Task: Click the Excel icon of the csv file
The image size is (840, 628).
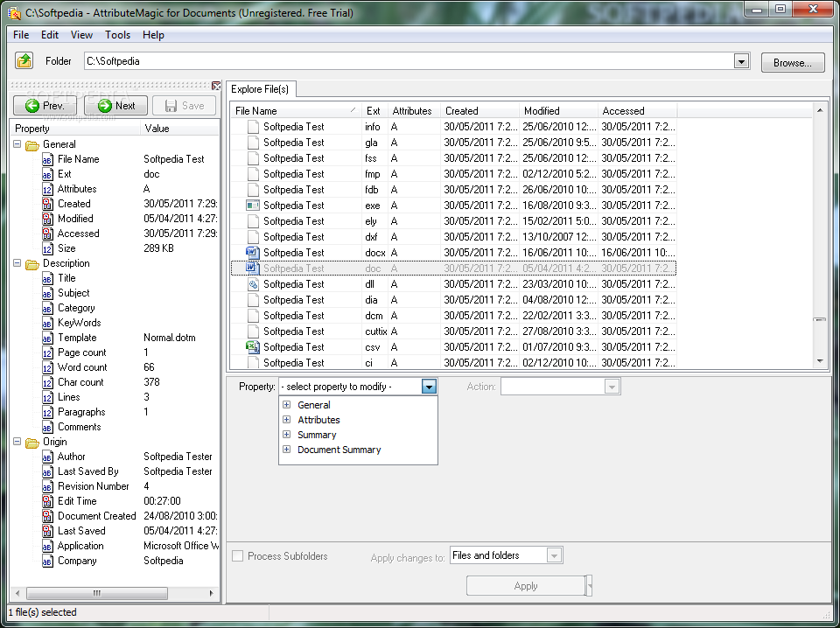Action: (x=252, y=347)
